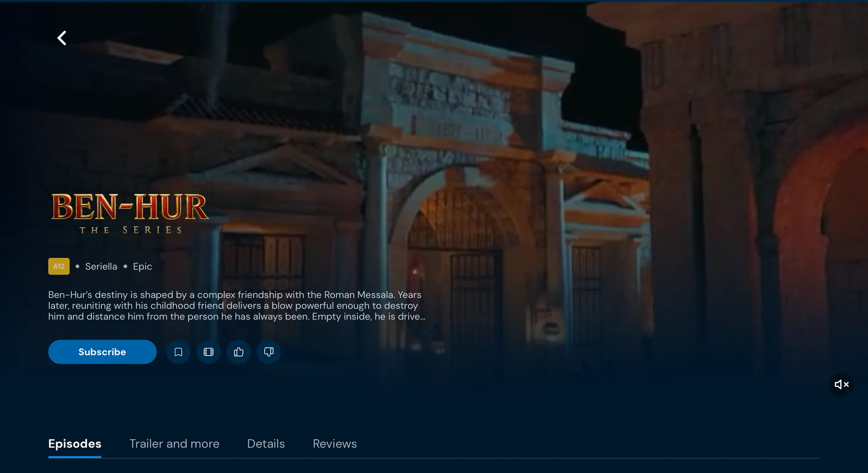Screen dimensions: 868x473
Task: Click the Ben-Hur The Series logo
Action: (x=130, y=214)
